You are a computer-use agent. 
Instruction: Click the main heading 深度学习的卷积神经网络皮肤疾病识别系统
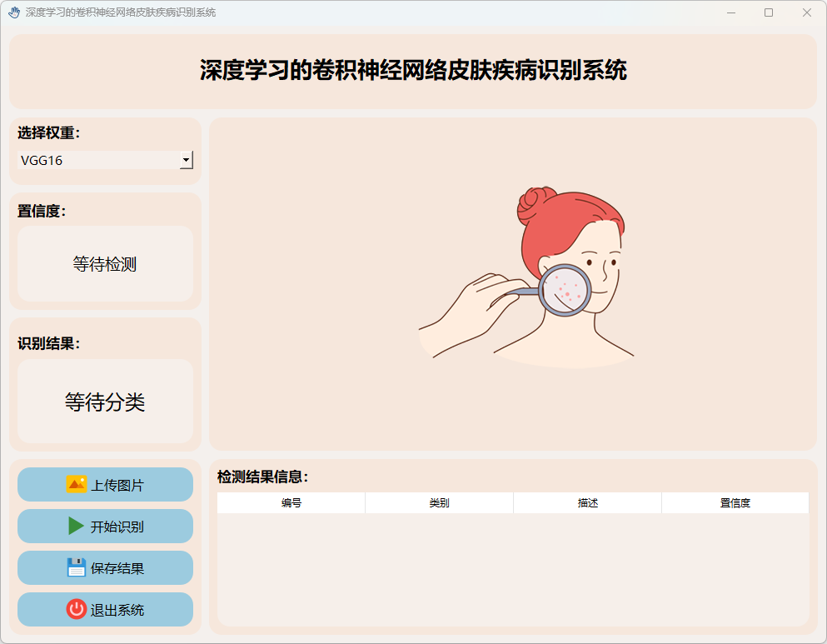(413, 70)
